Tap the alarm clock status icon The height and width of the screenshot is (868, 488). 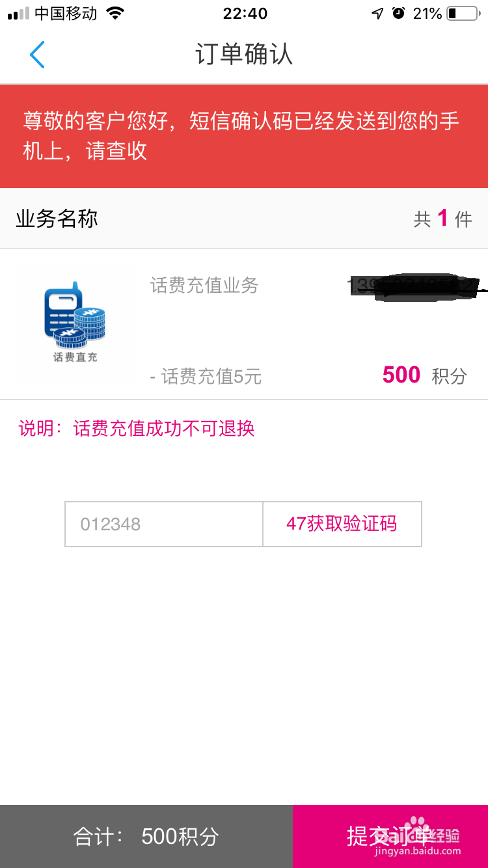point(398,13)
